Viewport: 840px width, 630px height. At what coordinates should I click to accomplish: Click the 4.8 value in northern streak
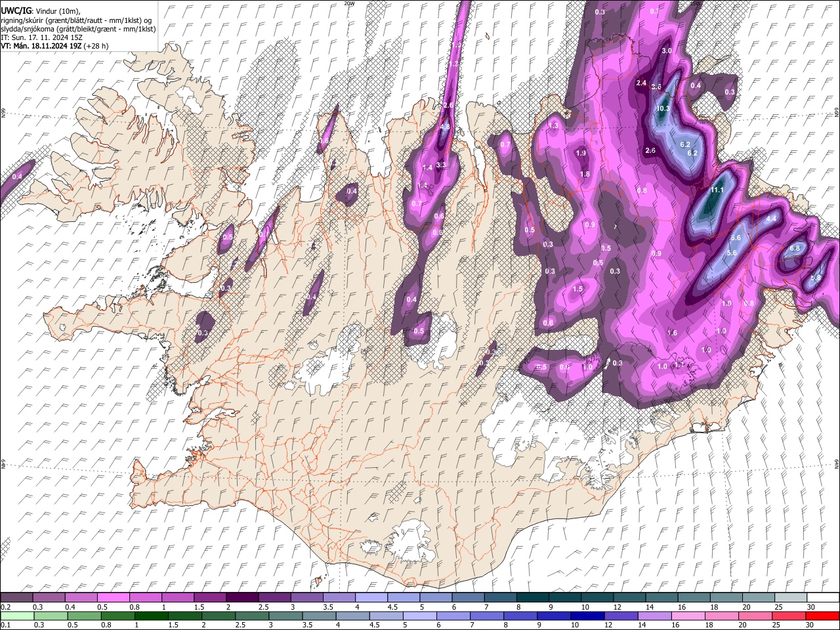pos(445,127)
